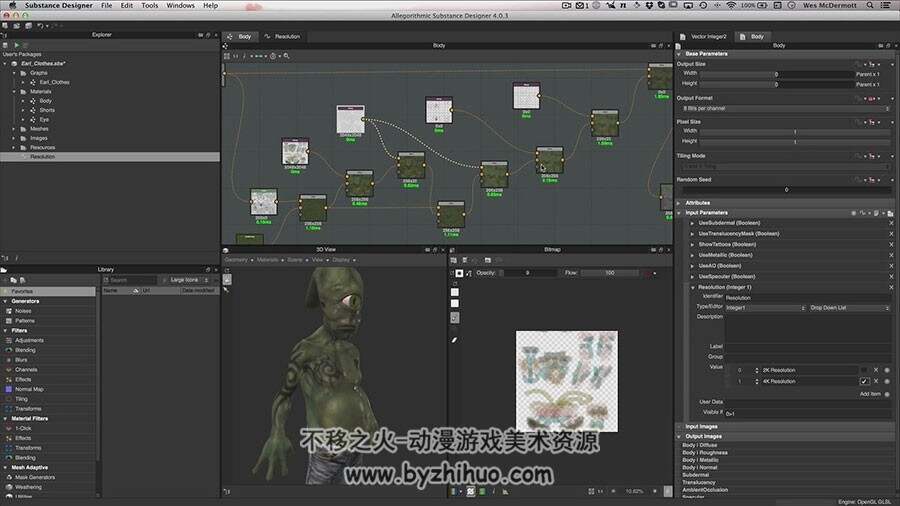Open the Tools menu
This screenshot has height=506, width=900.
pyautogui.click(x=149, y=5)
